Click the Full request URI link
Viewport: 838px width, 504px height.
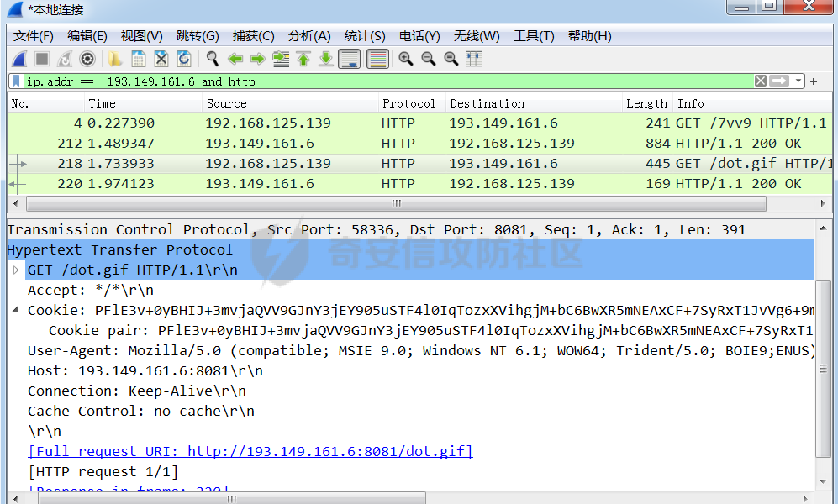(x=250, y=452)
